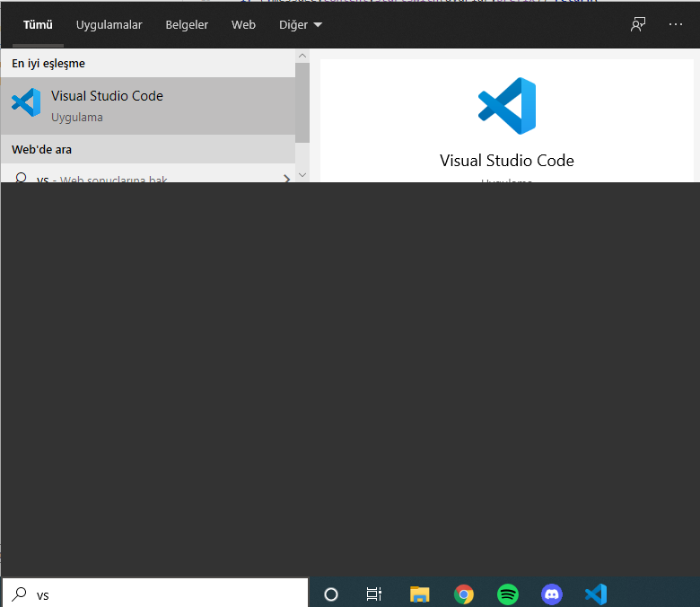Screen dimensions: 700x607
Task: Select the Tümü search tab
Action: coord(38,25)
